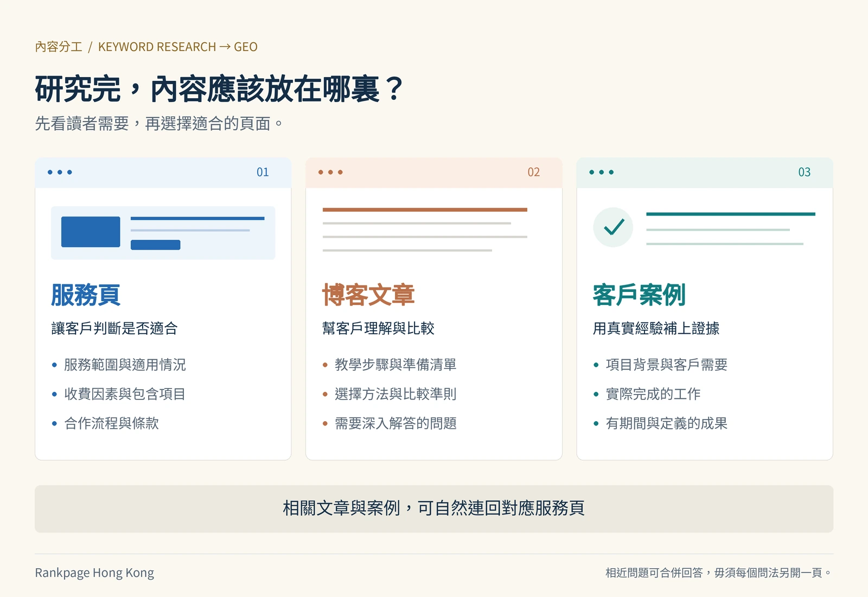Click the Rankpage Hong Kong footer label

(x=94, y=573)
